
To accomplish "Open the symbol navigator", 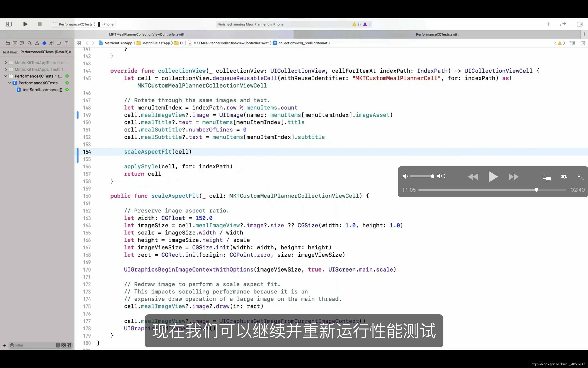I will (22, 43).
